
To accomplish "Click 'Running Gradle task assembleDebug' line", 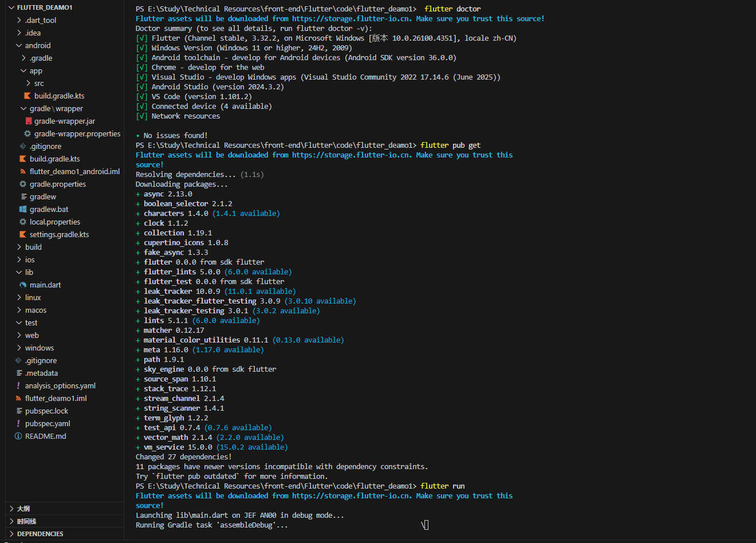I will click(x=212, y=525).
